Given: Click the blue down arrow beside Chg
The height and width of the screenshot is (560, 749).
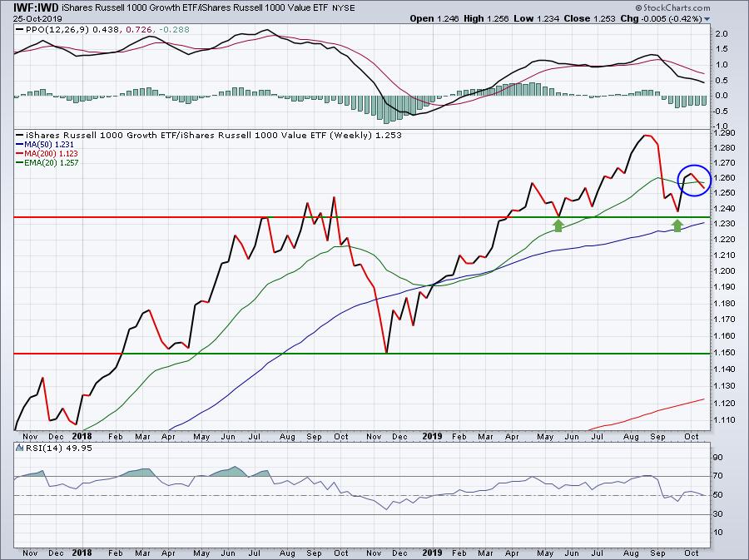Looking at the screenshot, I should pos(707,20).
